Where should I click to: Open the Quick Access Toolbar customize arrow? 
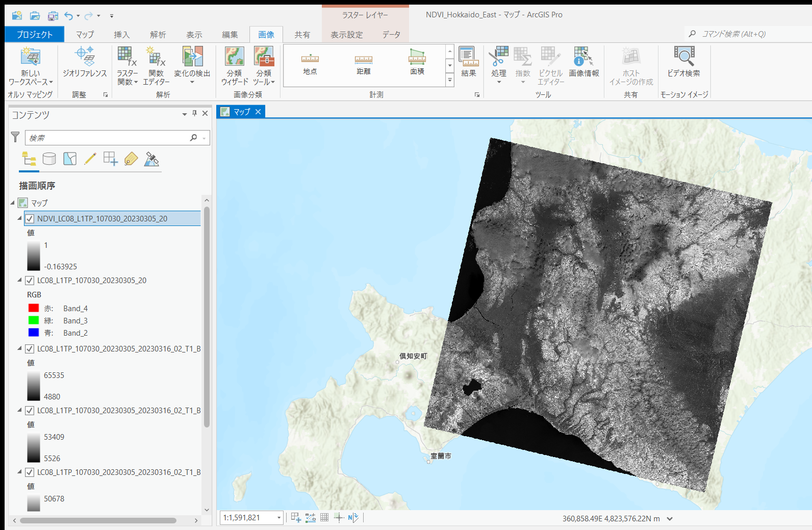(x=112, y=16)
